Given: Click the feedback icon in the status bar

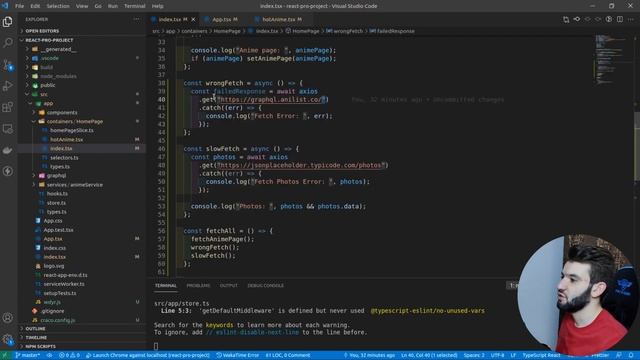Looking at the screenshot, I should pyautogui.click(x=619, y=355).
